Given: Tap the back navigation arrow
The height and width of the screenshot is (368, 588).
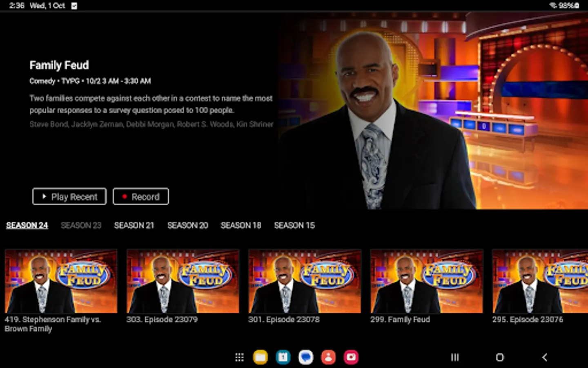Looking at the screenshot, I should coord(545,357).
